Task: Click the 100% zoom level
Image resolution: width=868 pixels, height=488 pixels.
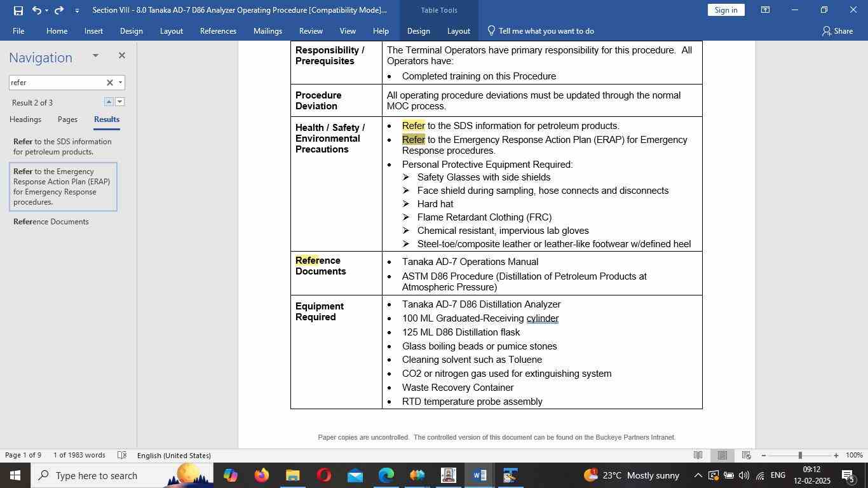Action: tap(854, 456)
